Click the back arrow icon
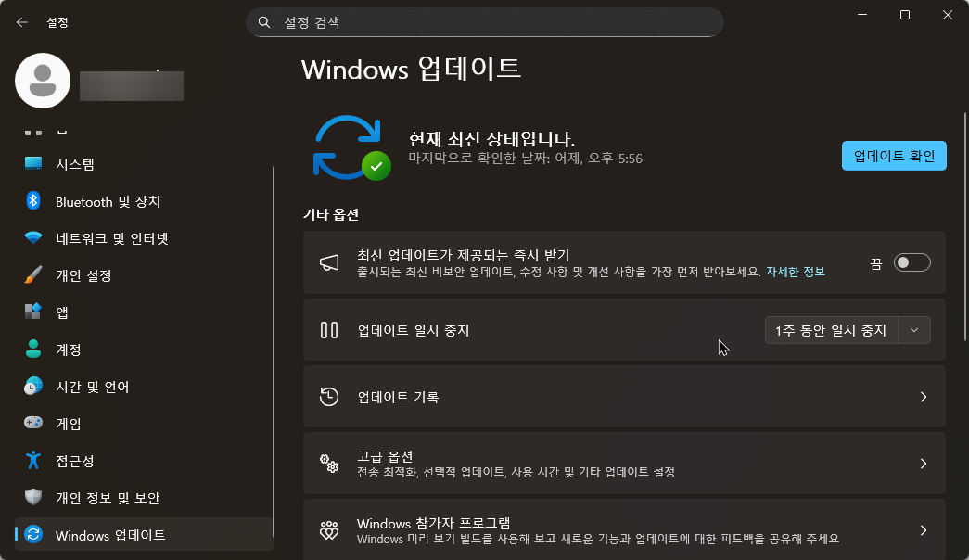The image size is (969, 560). 22,22
